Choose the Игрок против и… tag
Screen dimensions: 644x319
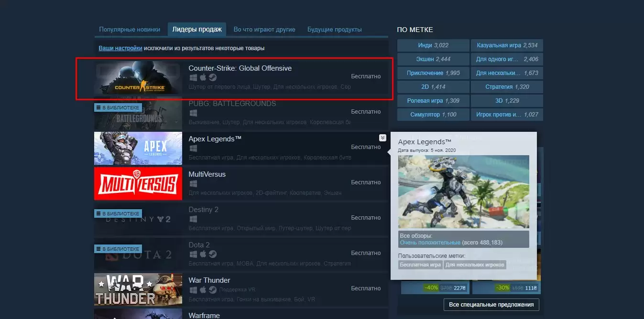click(x=507, y=115)
